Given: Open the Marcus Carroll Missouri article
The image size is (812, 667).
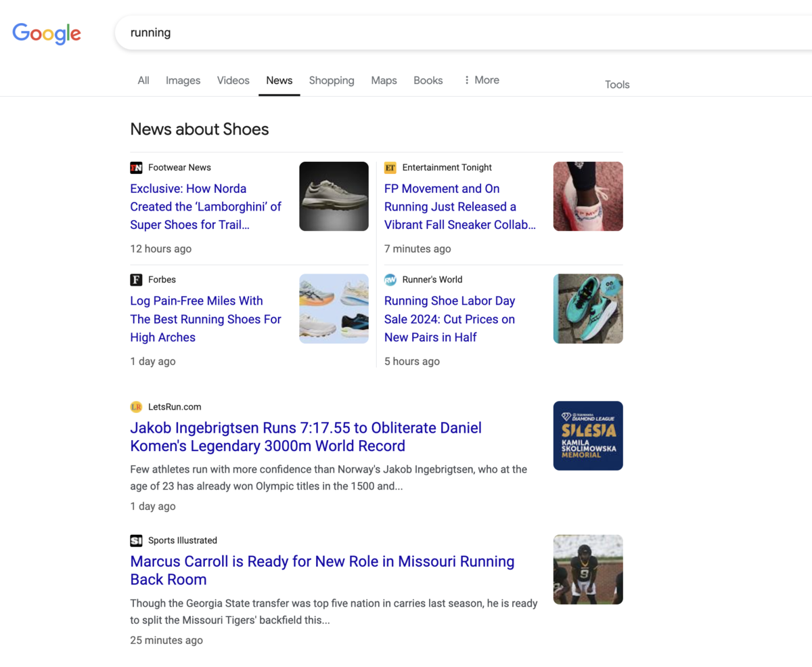Looking at the screenshot, I should (322, 570).
